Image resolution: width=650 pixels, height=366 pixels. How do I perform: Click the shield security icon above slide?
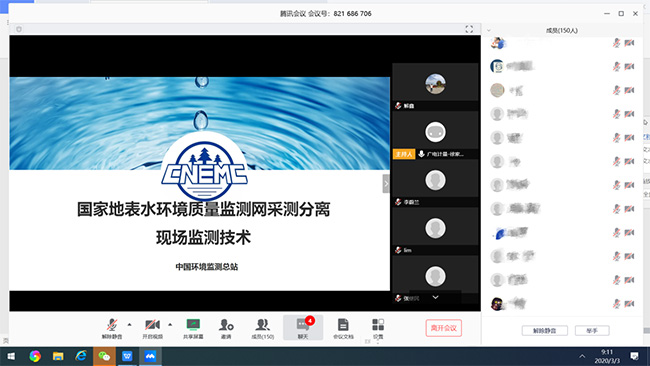click(x=19, y=29)
